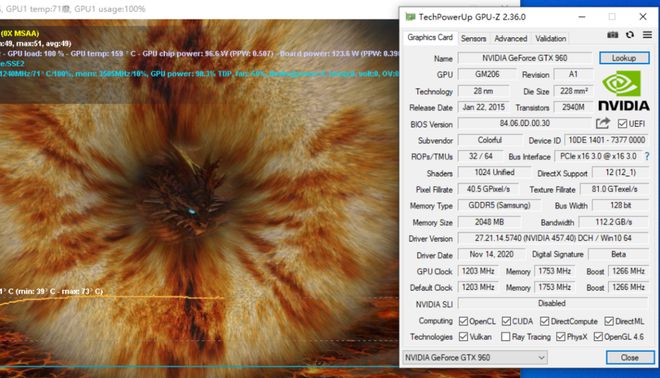The height and width of the screenshot is (378, 660).
Task: Click the BIOS Version field 84.06.0D.00.30
Action: coord(525,123)
